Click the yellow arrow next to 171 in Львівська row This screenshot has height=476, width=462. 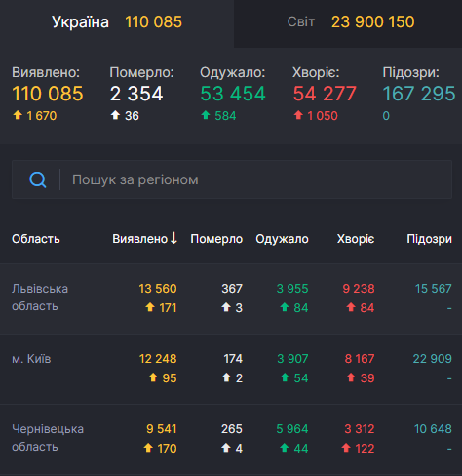pos(150,307)
